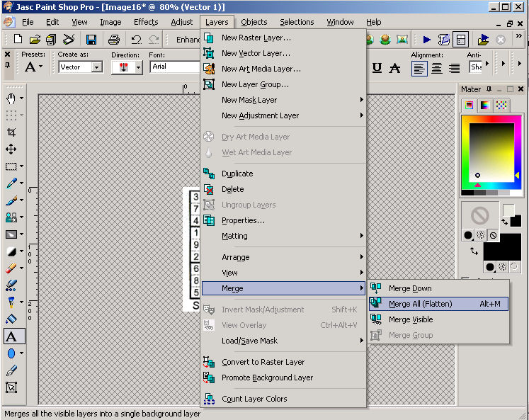Select the Object Selection tool
This screenshot has width=529, height=420.
[x=11, y=387]
